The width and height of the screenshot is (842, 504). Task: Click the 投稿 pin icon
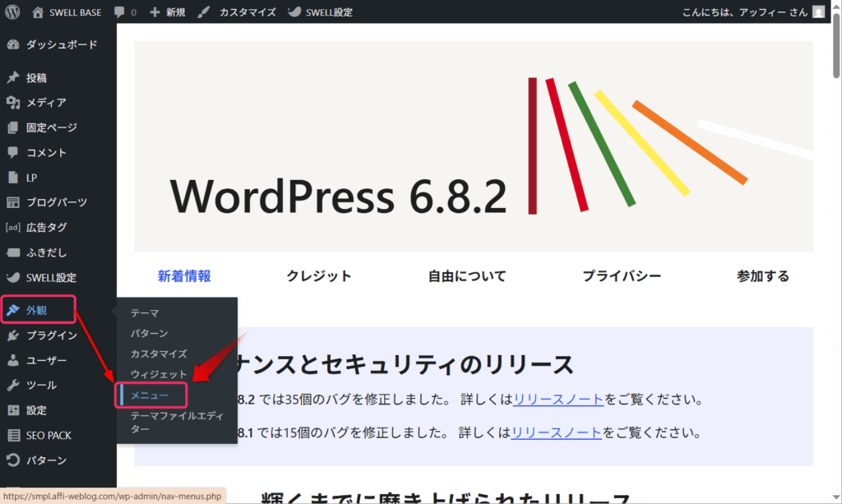click(13, 78)
